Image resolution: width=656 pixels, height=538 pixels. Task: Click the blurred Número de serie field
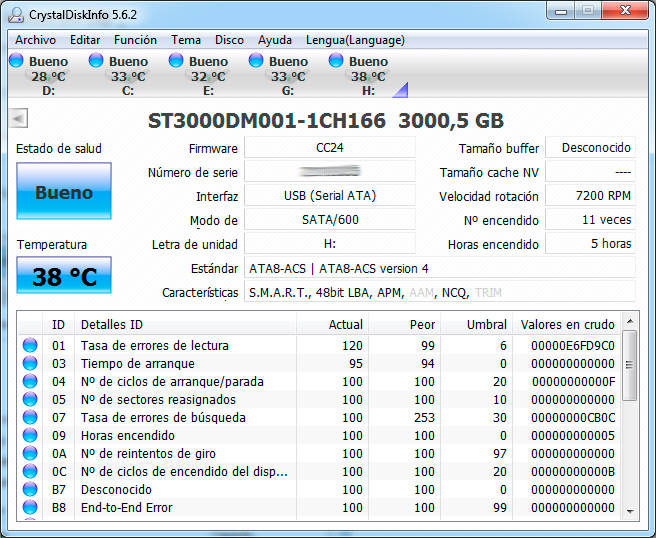tap(330, 172)
